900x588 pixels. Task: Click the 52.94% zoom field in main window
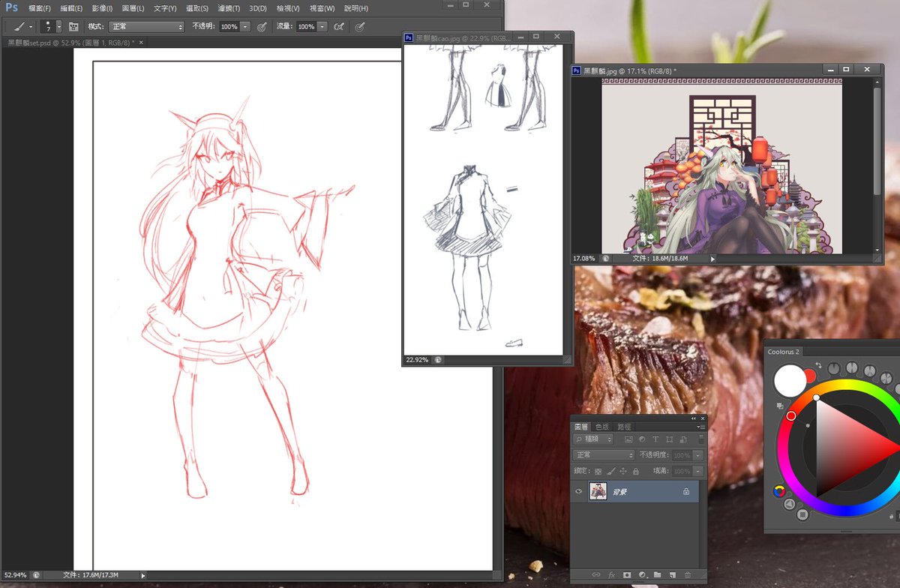[x=15, y=575]
